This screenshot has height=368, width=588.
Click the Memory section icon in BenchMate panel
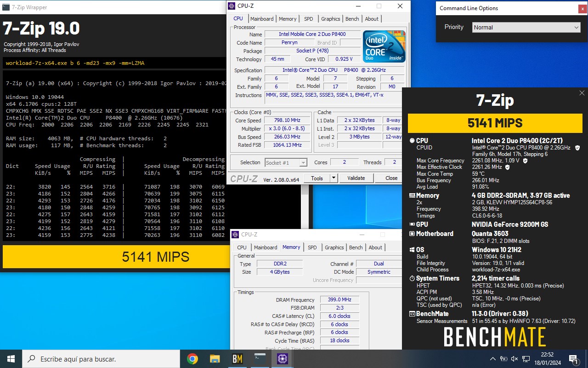tap(412, 195)
